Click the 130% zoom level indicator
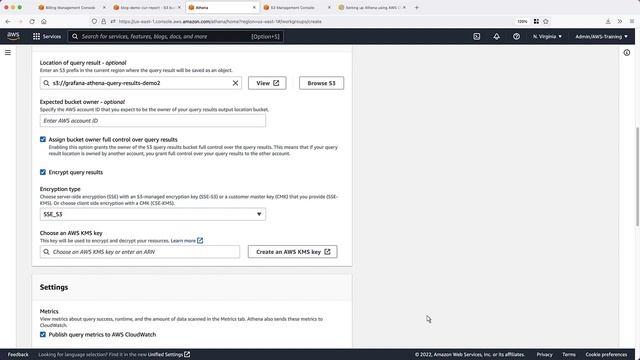 522,21
